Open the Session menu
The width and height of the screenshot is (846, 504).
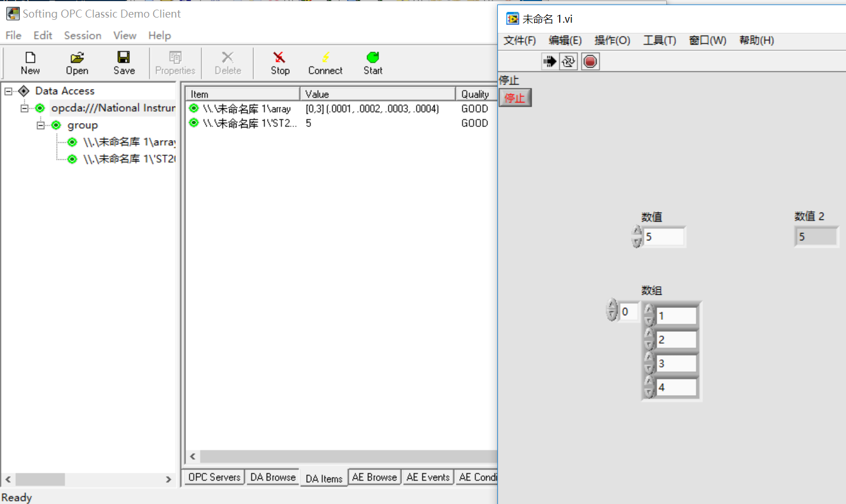82,35
